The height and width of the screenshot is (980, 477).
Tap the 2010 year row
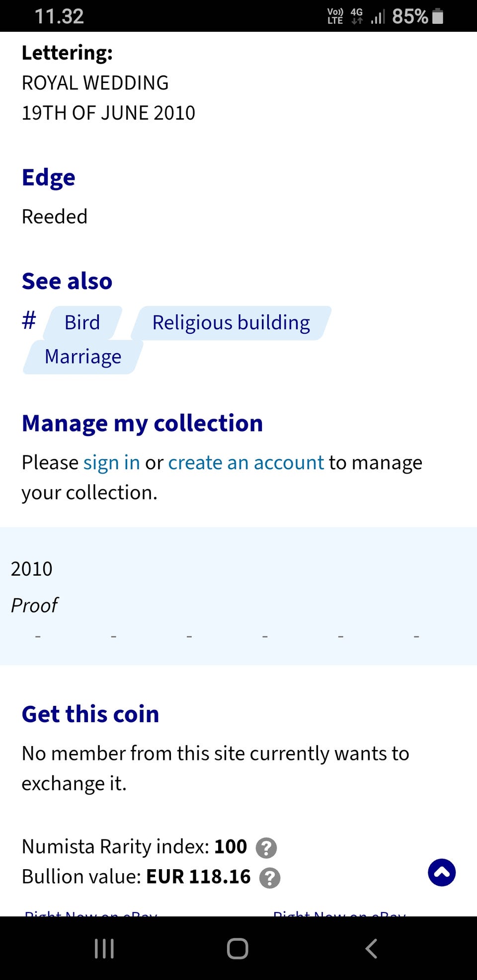[x=32, y=569]
